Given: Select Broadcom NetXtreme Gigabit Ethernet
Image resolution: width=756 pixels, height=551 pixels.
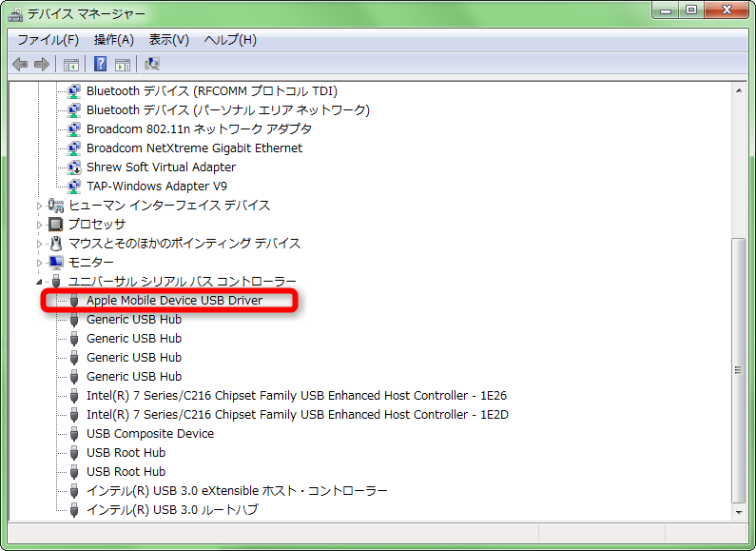Looking at the screenshot, I should coord(194,148).
